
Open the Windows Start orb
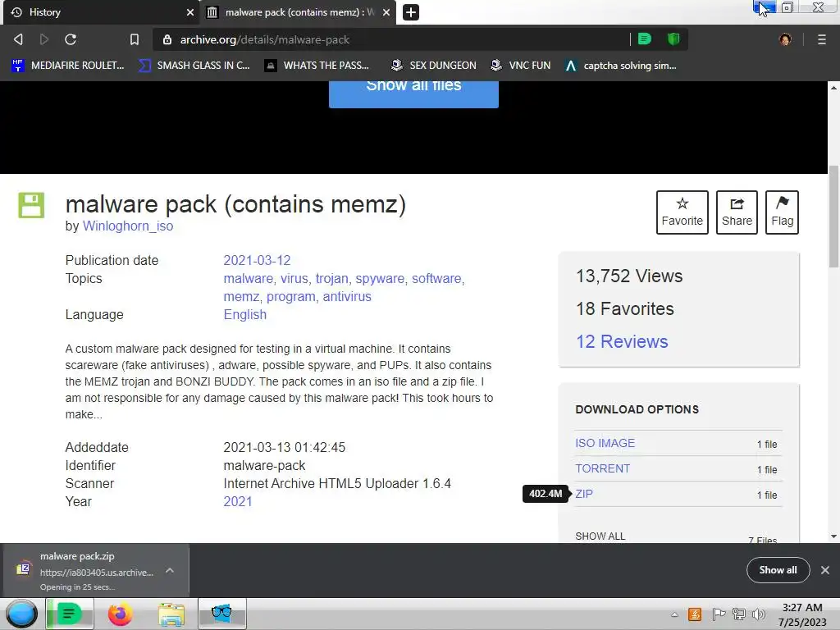coord(21,614)
